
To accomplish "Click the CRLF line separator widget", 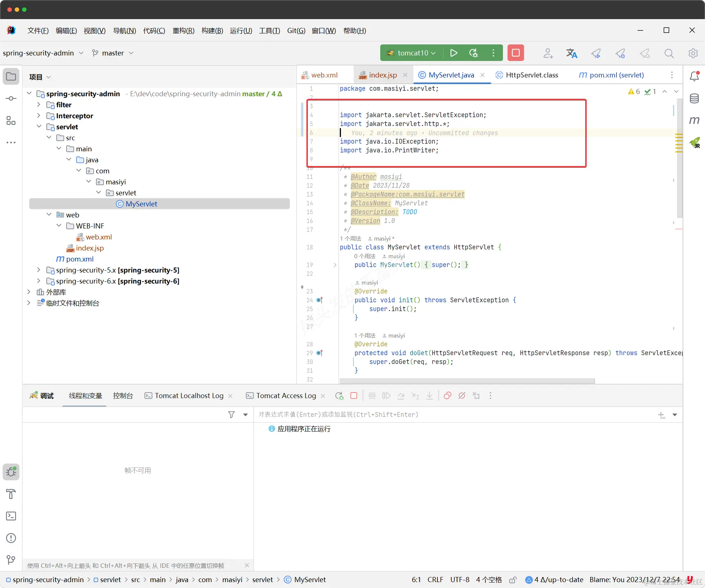I will pyautogui.click(x=435, y=580).
